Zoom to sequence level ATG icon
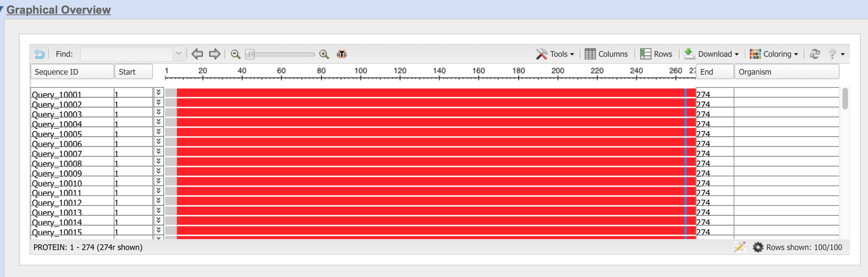Screen dimensions: 868x277 (342, 54)
